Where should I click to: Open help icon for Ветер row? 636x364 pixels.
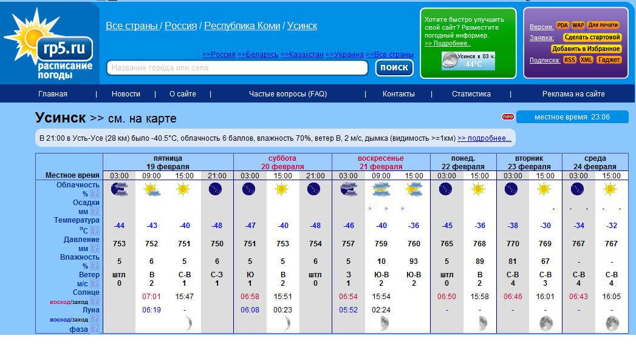click(94, 284)
